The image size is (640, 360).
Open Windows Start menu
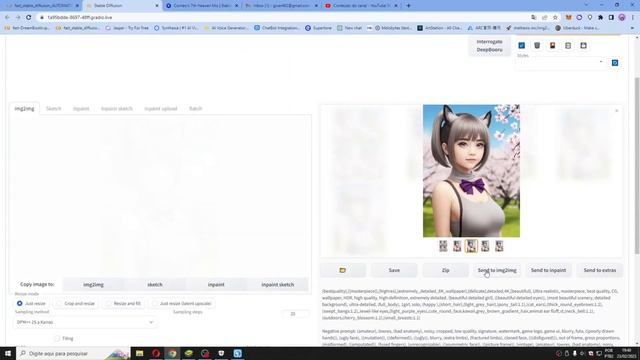coord(8,353)
